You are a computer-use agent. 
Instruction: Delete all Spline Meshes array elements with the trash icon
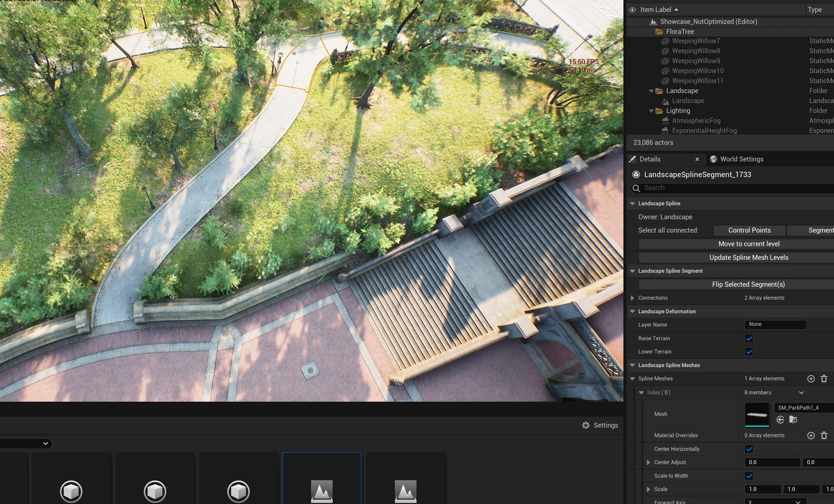824,379
